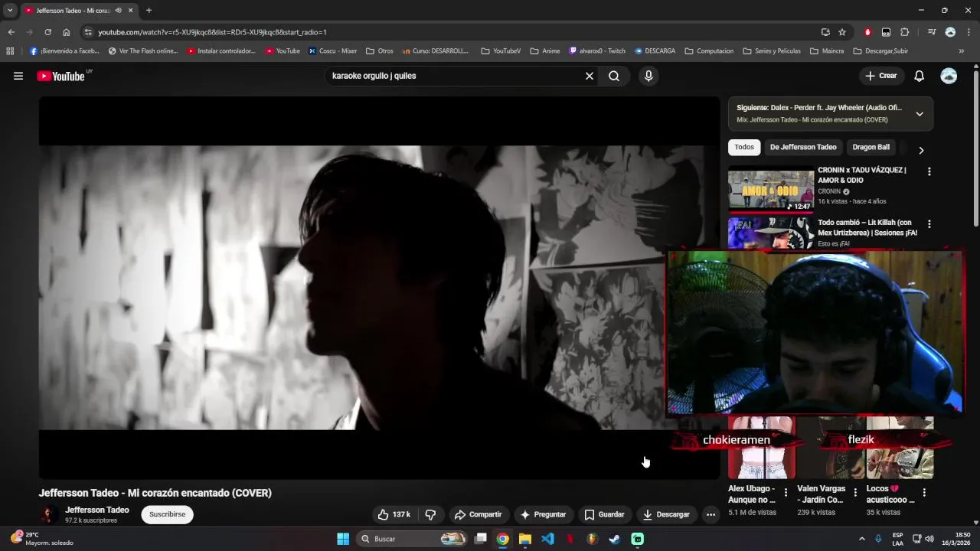Open the bookmarks apps grid icon

10,51
